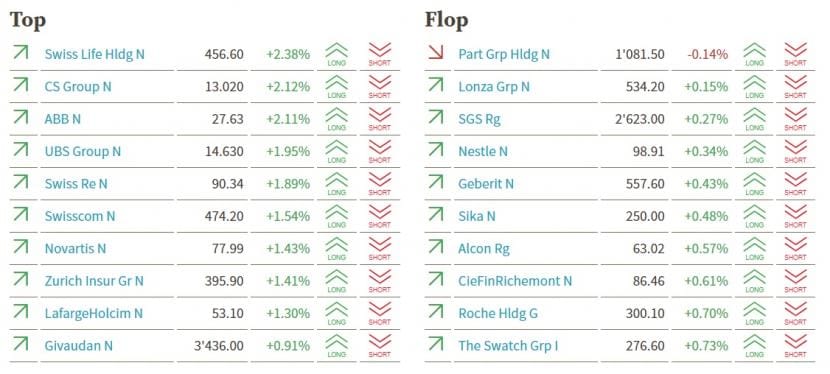Select the SHORT icon beside The Swatch Grp I
830x374 pixels.
tap(796, 346)
